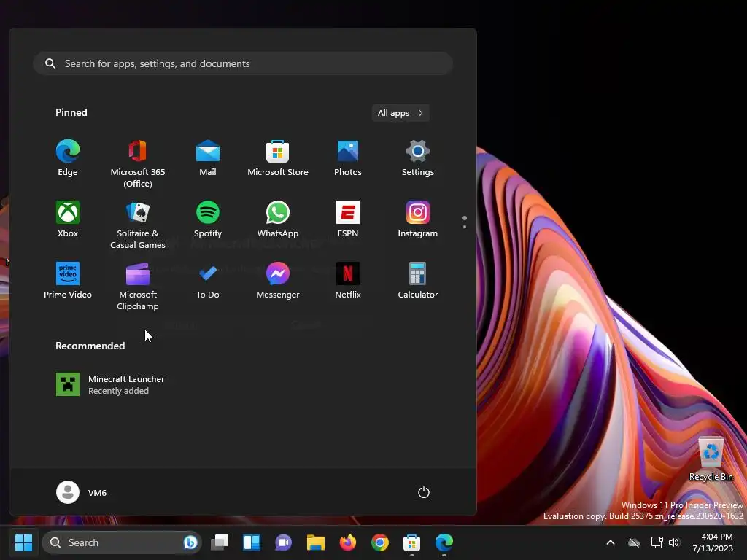The image size is (747, 560).
Task: Launch the Photos app
Action: pyautogui.click(x=348, y=158)
